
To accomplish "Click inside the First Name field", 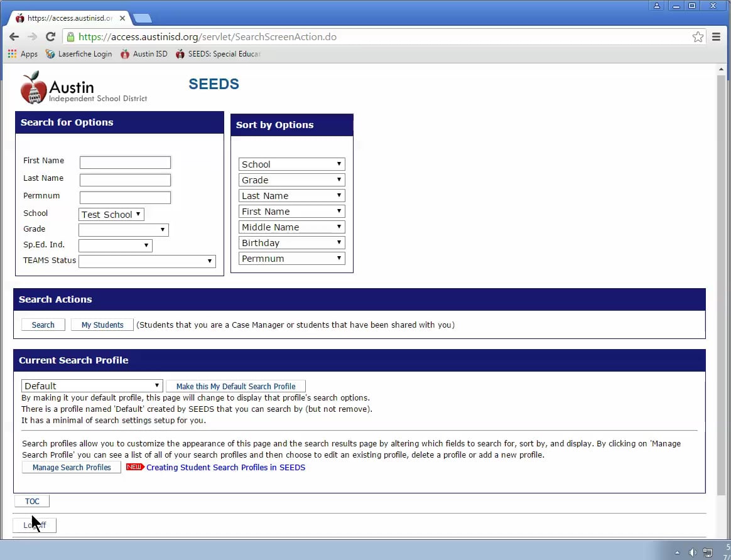I will (x=125, y=162).
